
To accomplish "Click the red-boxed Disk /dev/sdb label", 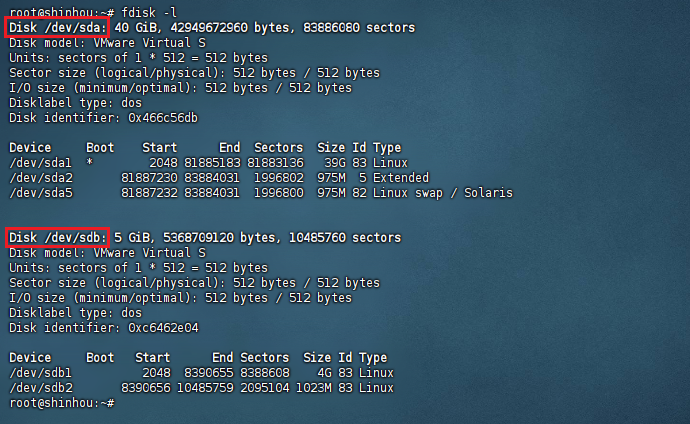I will coord(56,238).
